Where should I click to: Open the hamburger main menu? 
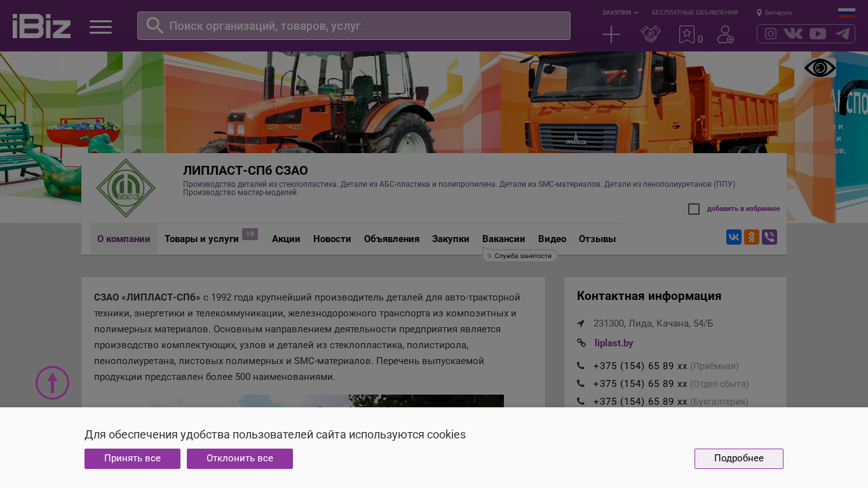(x=100, y=27)
